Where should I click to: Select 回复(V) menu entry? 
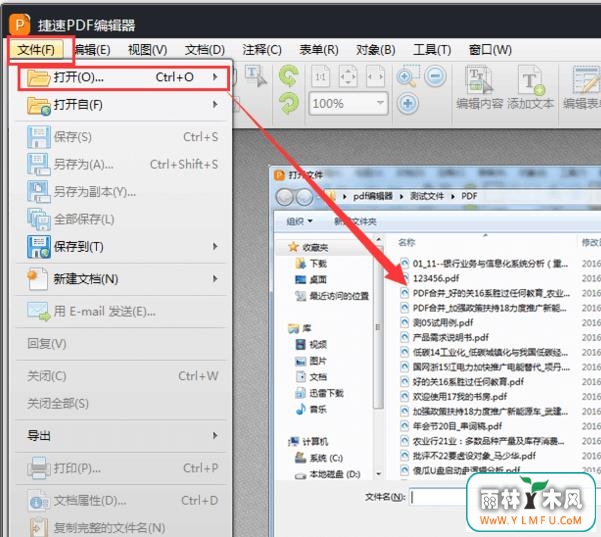[x=123, y=344]
